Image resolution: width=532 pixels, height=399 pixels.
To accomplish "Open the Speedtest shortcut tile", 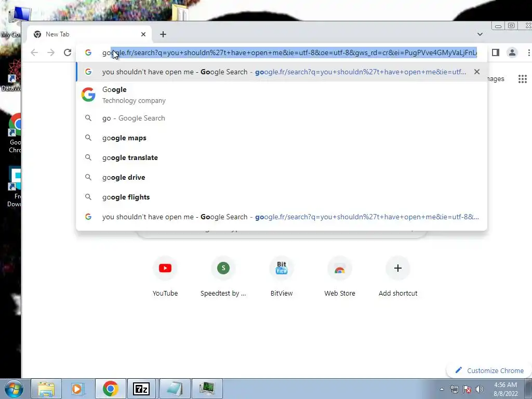I will click(223, 277).
